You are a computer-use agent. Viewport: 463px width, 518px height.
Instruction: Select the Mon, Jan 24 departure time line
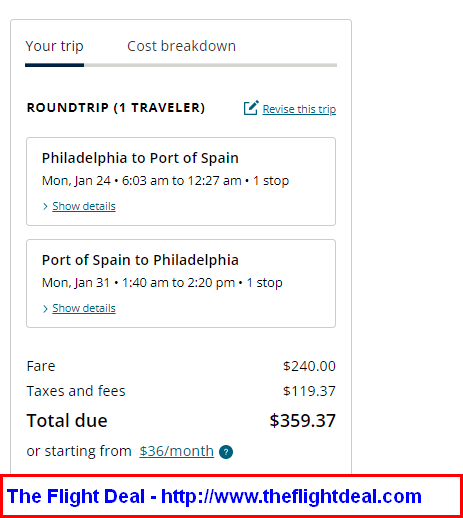[165, 181]
